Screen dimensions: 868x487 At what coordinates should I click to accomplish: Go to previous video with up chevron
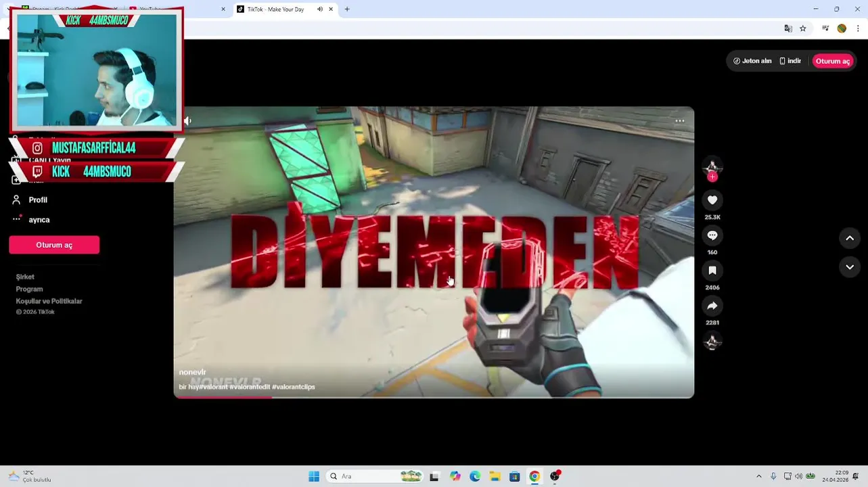point(850,238)
